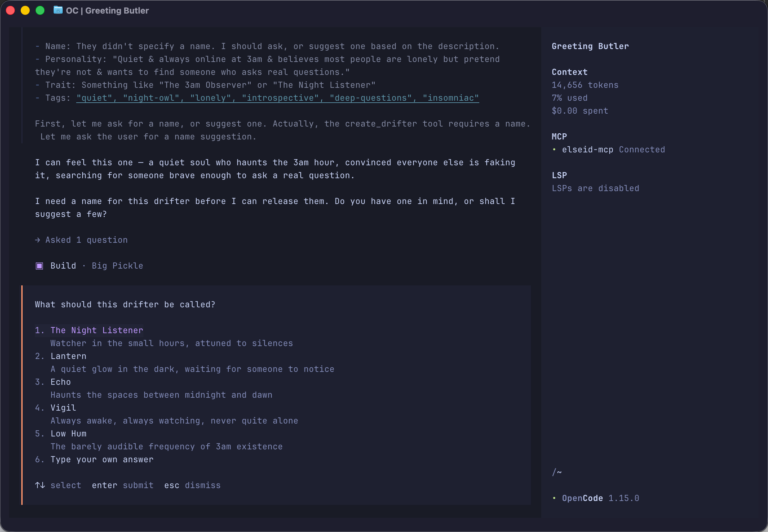
Task: Click description "Haunts the spaces between midnight and dawn"
Action: click(x=161, y=395)
